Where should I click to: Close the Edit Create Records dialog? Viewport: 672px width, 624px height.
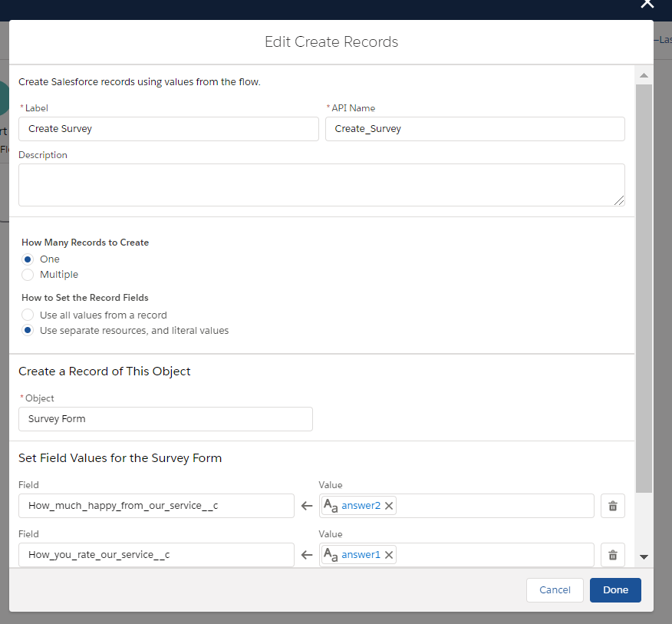(x=647, y=4)
